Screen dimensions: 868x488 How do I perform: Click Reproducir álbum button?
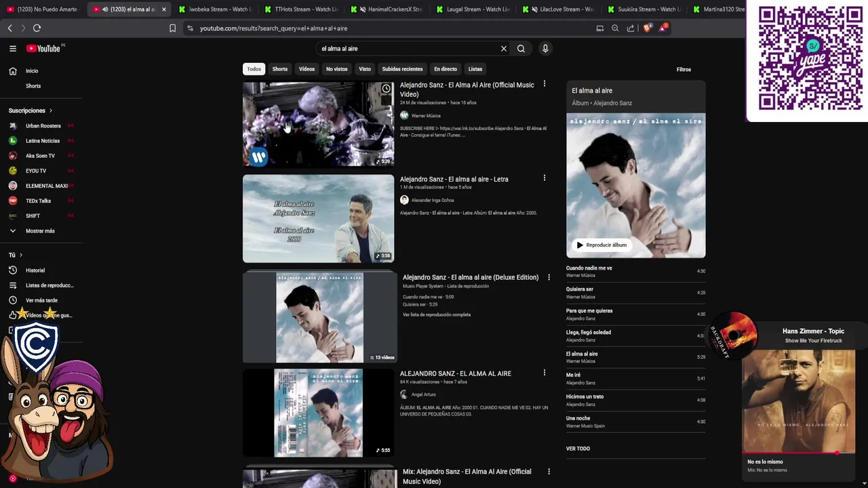(x=601, y=245)
